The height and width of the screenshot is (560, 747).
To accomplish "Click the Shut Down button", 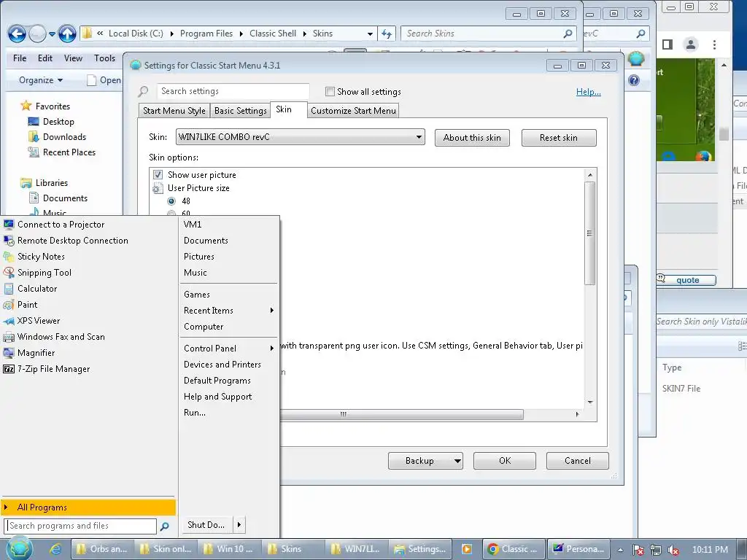I will point(207,525).
